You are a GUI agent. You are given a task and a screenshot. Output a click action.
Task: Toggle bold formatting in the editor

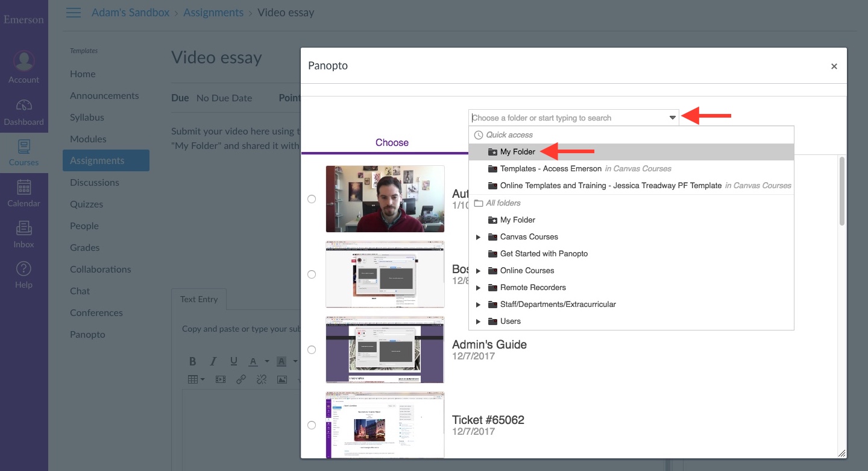point(193,362)
